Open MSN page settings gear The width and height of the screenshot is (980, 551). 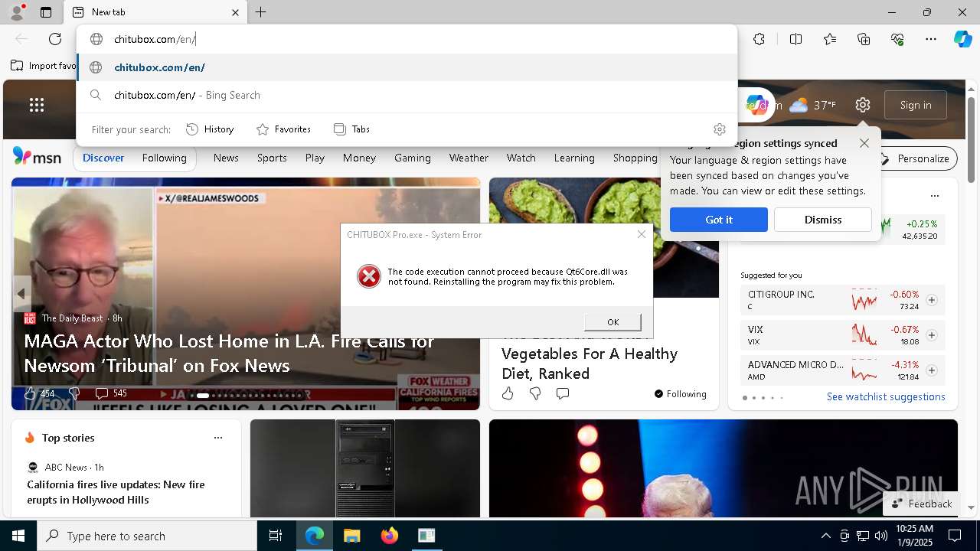click(x=863, y=105)
